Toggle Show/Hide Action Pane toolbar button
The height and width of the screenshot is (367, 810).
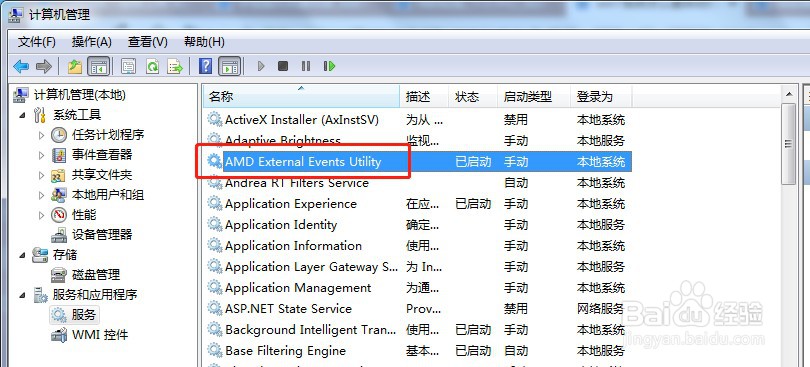[x=229, y=66]
